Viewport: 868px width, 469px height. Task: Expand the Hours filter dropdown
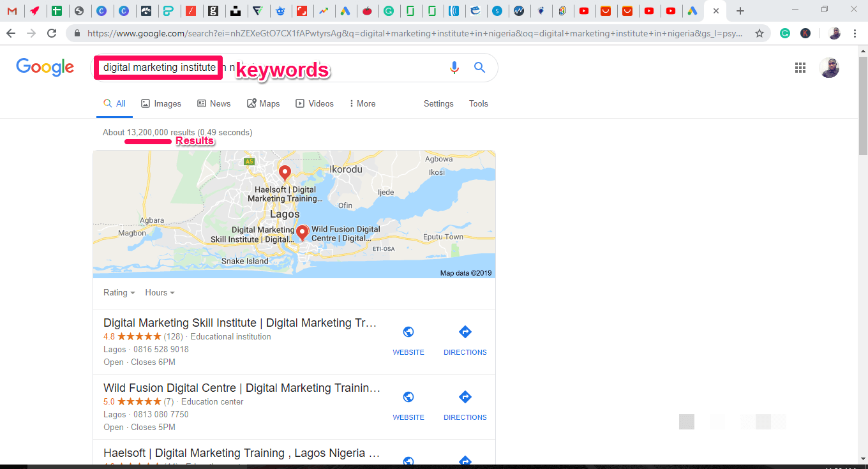[160, 293]
